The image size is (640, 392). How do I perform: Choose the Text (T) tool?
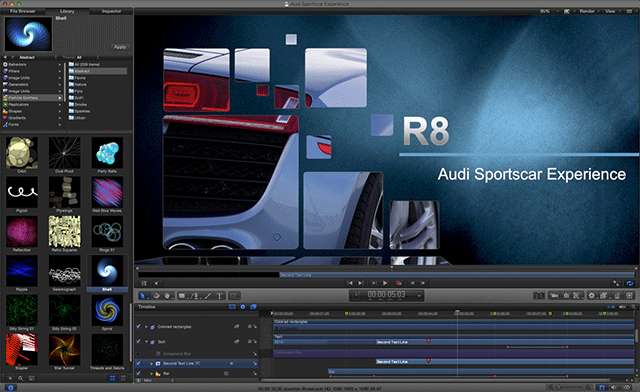click(219, 296)
